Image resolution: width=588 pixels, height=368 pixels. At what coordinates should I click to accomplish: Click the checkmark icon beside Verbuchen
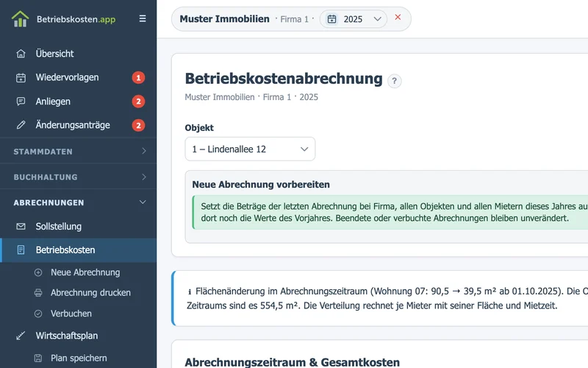point(38,314)
